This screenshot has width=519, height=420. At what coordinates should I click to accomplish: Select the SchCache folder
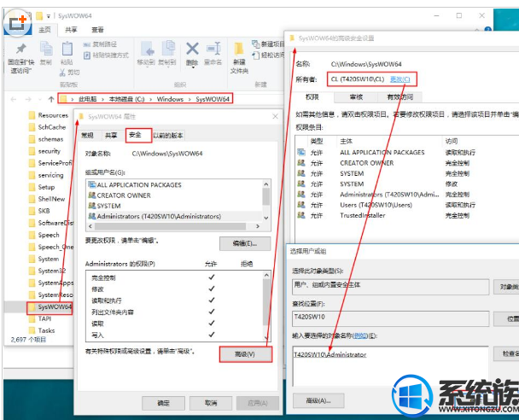coord(47,127)
